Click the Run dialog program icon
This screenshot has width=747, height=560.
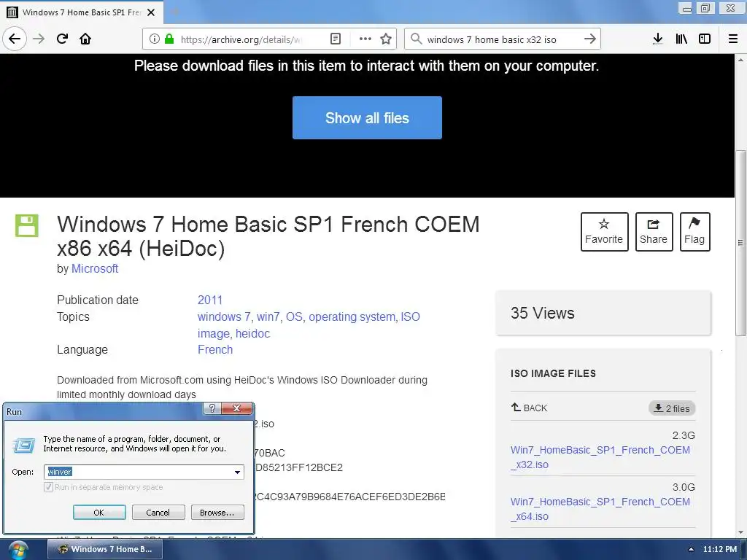[x=23, y=446]
